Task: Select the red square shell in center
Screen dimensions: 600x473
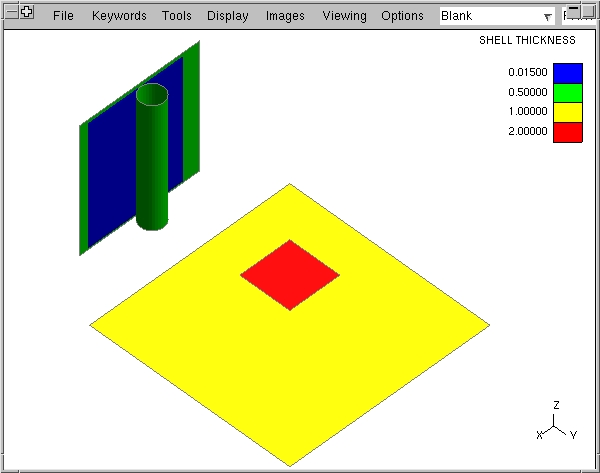Action: (290, 275)
